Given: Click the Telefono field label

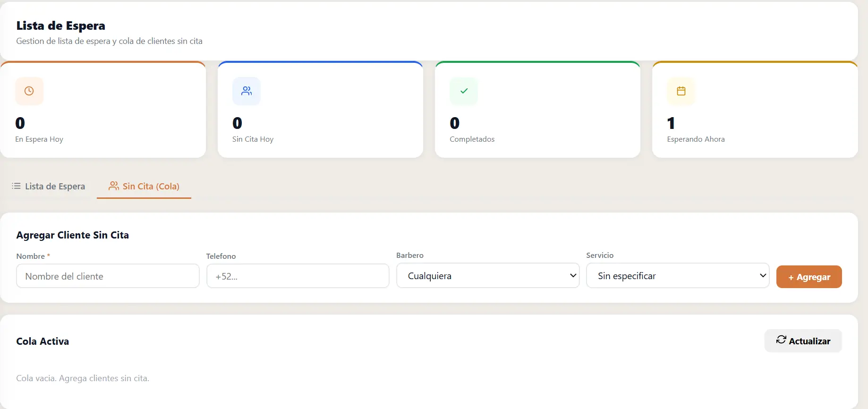Looking at the screenshot, I should click(x=221, y=256).
